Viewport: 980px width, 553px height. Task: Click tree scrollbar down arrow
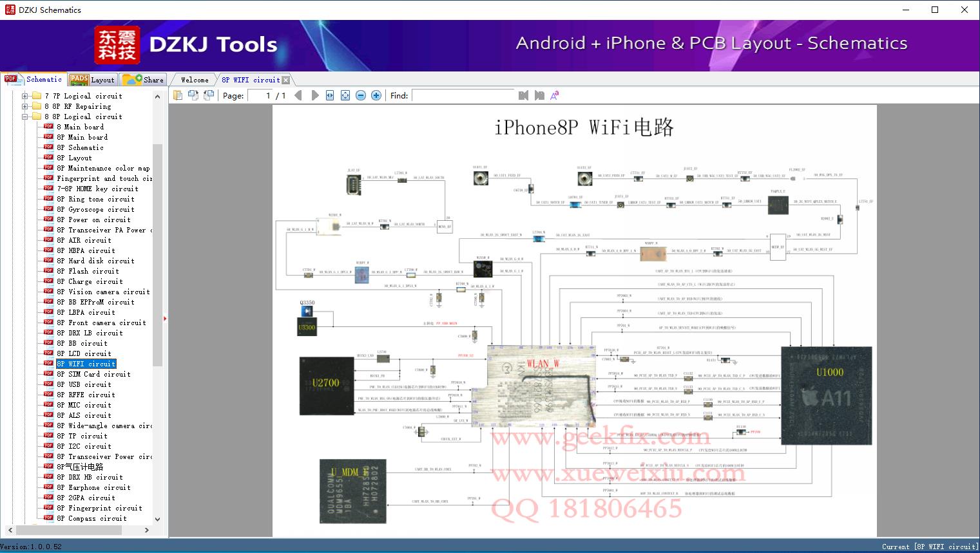pyautogui.click(x=157, y=519)
